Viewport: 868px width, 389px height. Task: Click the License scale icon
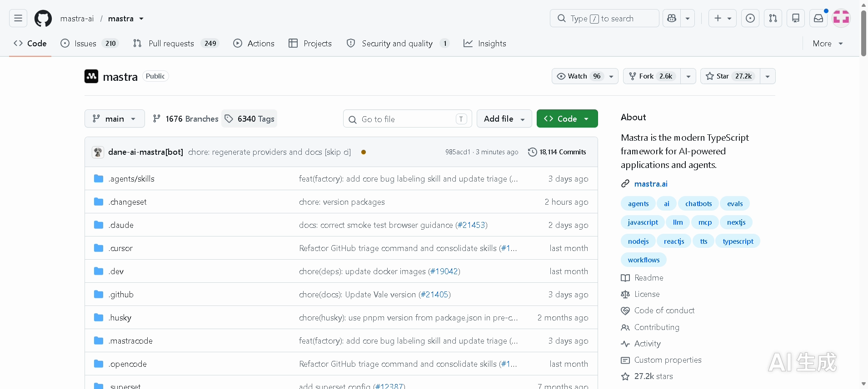(x=625, y=294)
